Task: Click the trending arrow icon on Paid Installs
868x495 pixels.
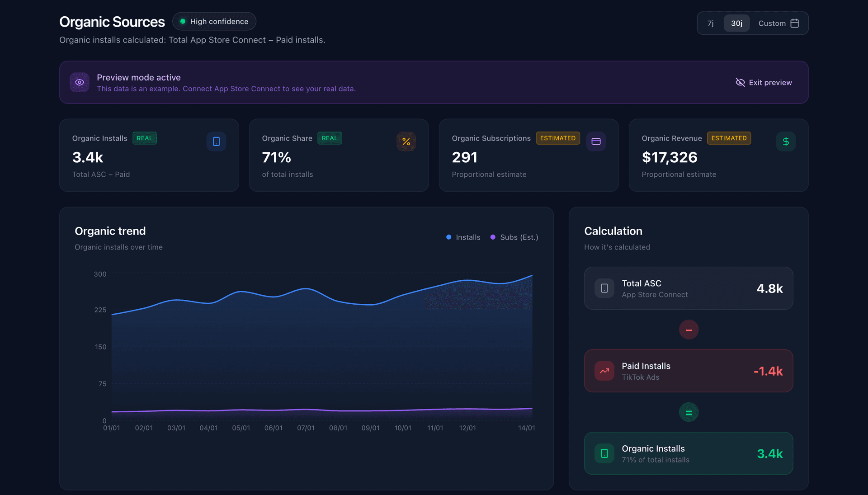Action: tap(604, 371)
